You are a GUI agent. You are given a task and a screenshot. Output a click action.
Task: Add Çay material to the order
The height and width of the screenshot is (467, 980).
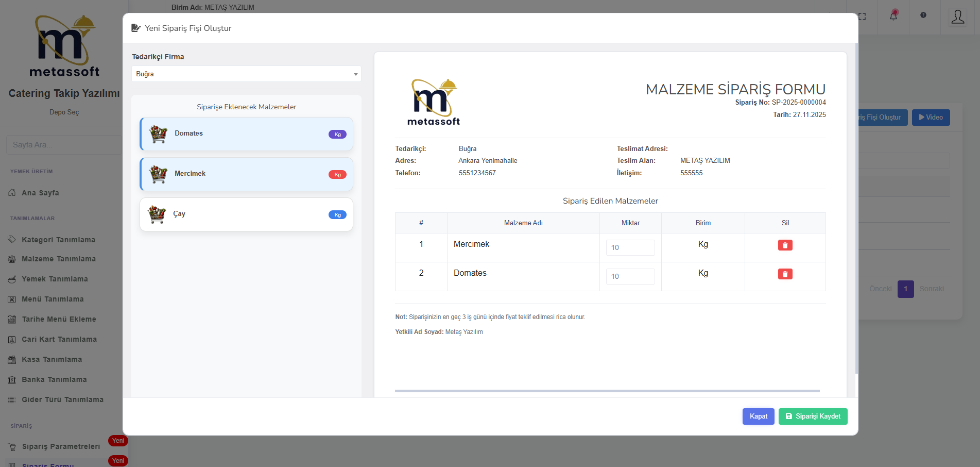pos(246,214)
